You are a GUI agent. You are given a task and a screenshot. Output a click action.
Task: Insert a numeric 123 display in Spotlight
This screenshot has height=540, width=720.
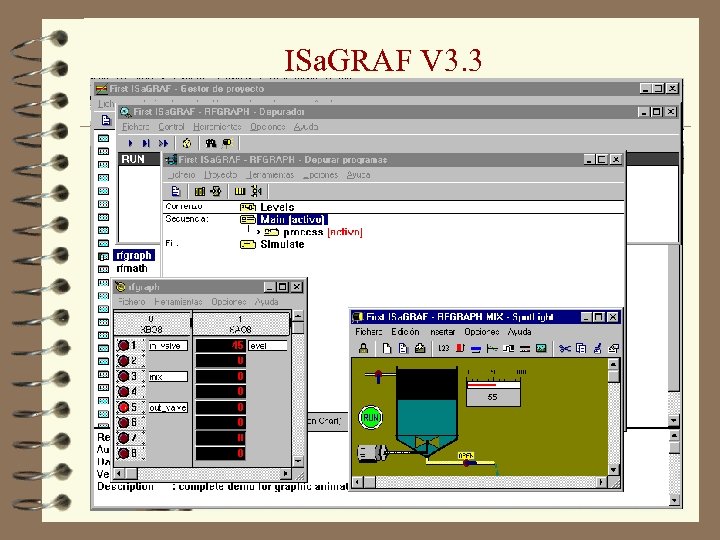tap(444, 349)
